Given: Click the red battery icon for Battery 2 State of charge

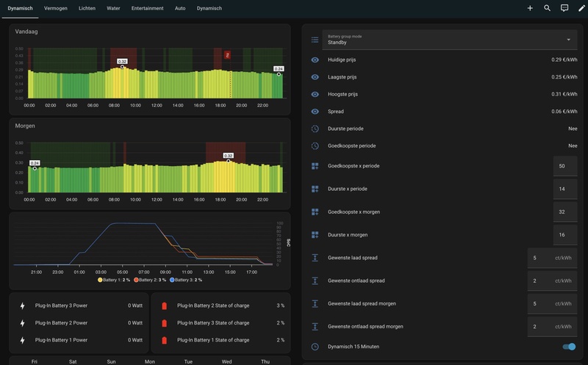Looking at the screenshot, I should (164, 306).
